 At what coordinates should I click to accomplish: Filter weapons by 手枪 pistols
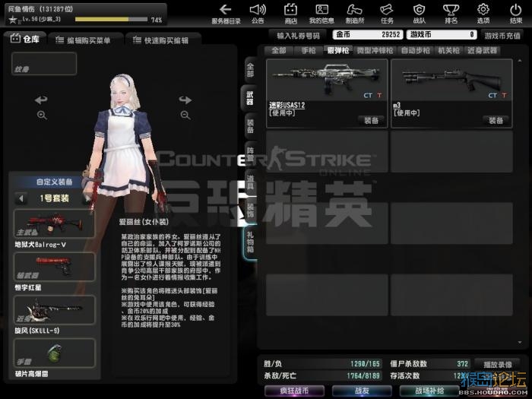(x=309, y=51)
